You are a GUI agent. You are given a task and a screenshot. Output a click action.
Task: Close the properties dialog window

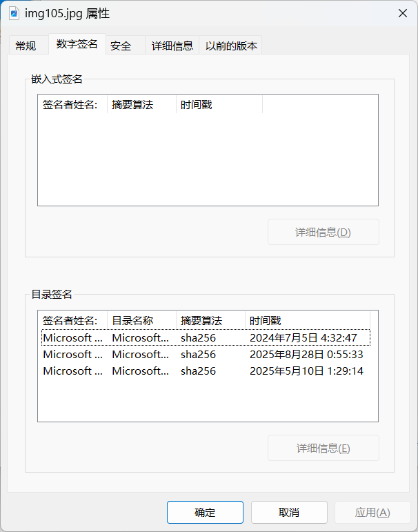coord(402,13)
